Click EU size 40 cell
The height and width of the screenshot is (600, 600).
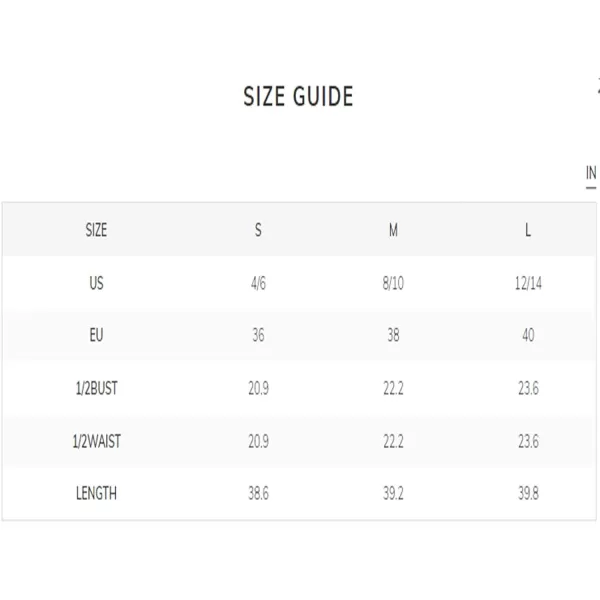pyautogui.click(x=528, y=335)
